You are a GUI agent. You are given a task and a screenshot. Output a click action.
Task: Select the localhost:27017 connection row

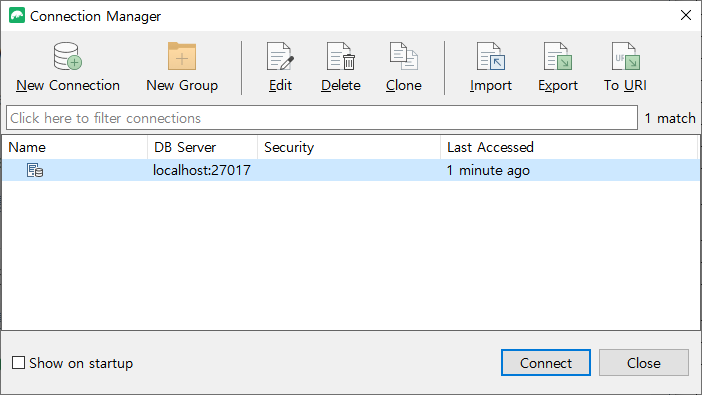coord(351,170)
